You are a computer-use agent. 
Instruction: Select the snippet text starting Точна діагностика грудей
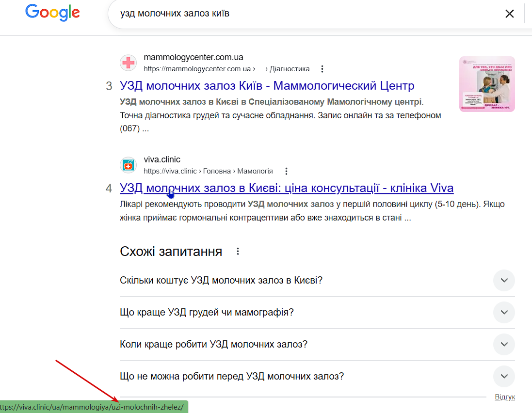[x=280, y=122]
